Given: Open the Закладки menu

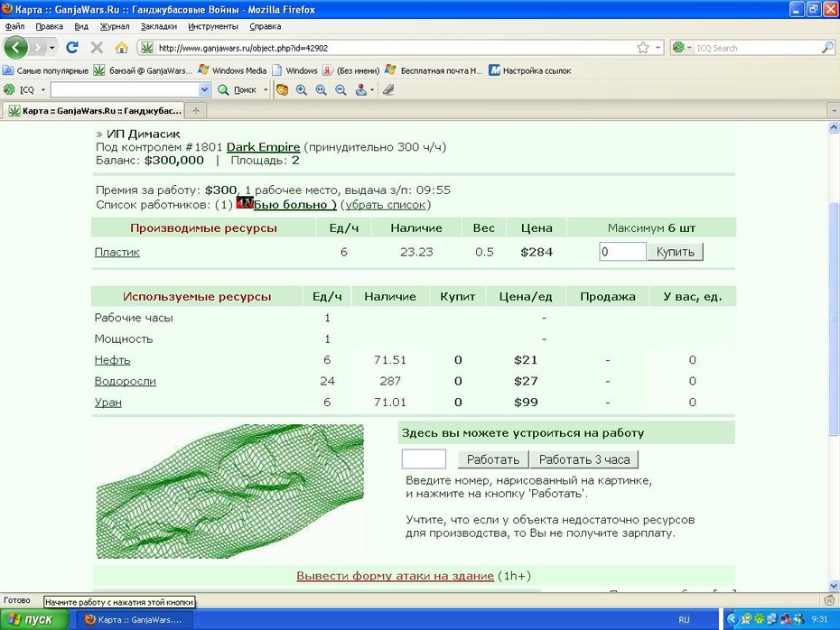Looking at the screenshot, I should click(x=159, y=26).
